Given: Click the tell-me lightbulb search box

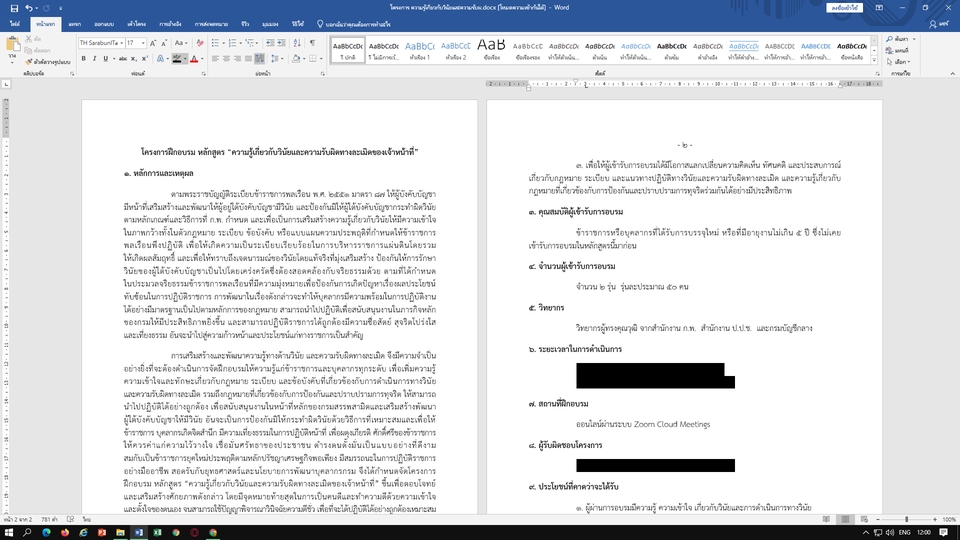Looking at the screenshot, I should [353, 24].
